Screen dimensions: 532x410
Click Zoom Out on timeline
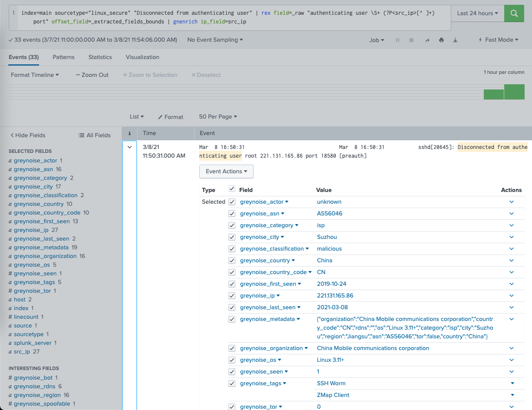click(x=92, y=75)
